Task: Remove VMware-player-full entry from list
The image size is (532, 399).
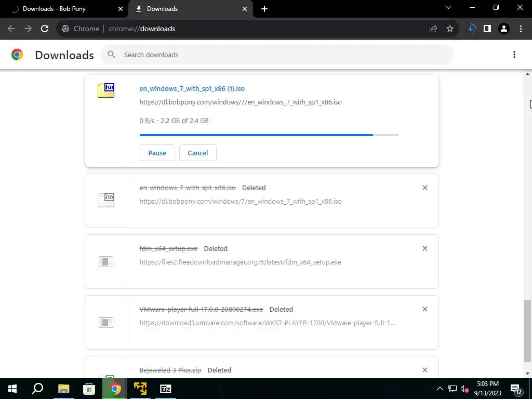Action: tap(425, 309)
